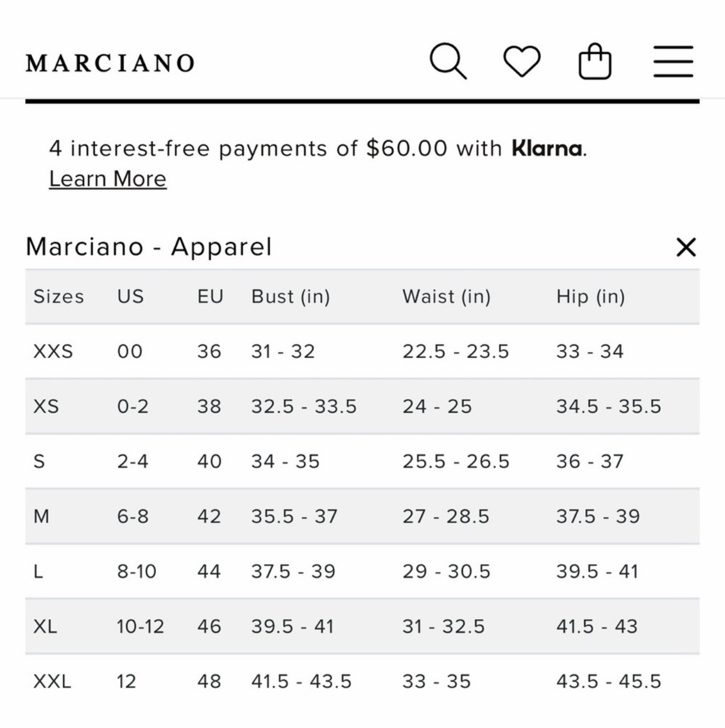Select the XXL size row label
Viewport: 725px width, 728px height.
click(52, 681)
